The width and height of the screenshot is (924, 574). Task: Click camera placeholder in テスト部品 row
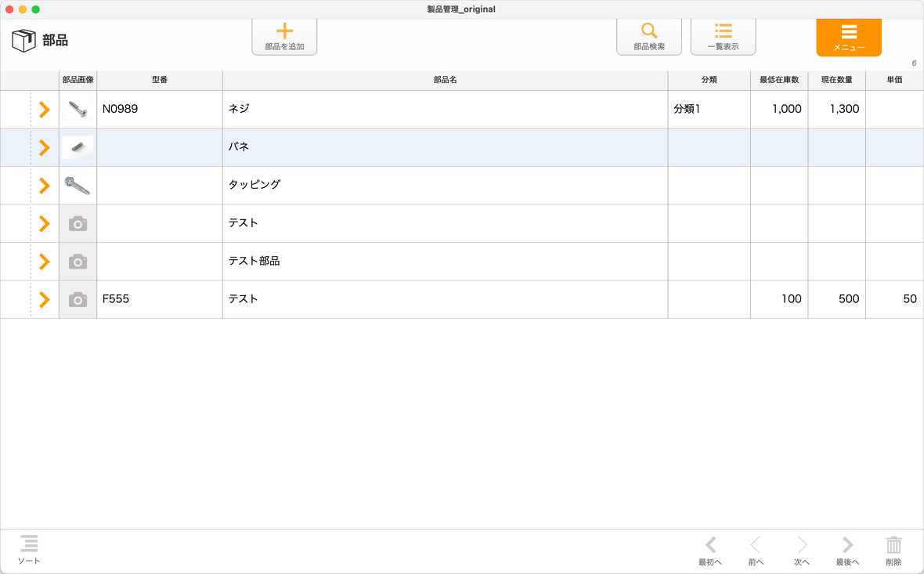point(78,262)
